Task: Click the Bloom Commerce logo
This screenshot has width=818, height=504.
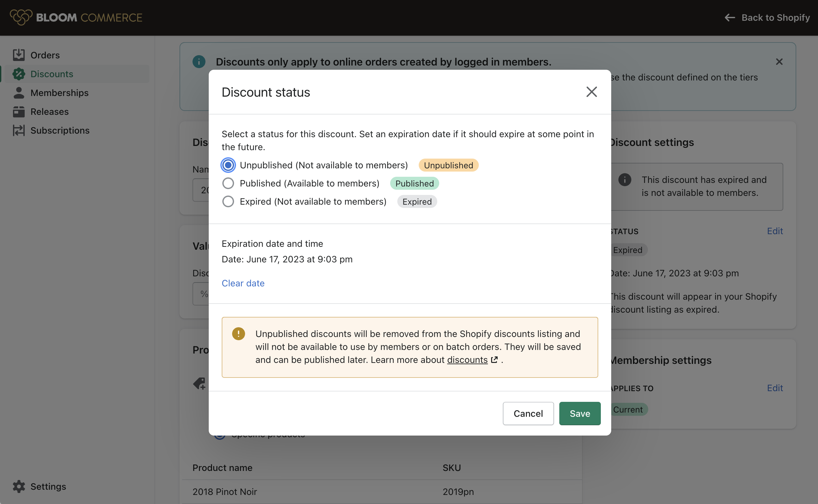Action: point(76,17)
